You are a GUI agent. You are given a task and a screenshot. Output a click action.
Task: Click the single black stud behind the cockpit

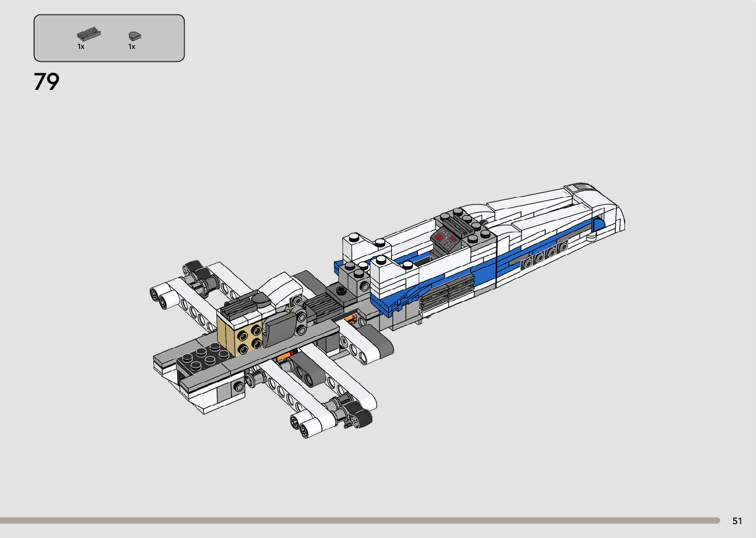[340, 290]
